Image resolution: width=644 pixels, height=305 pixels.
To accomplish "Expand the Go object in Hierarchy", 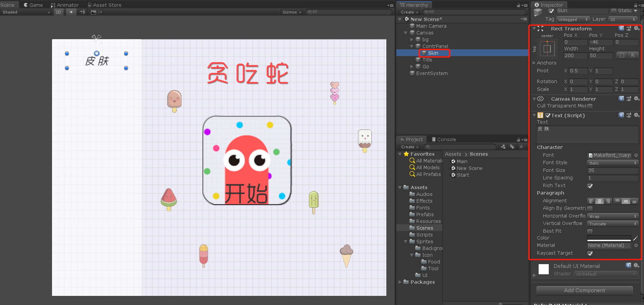I will point(412,67).
